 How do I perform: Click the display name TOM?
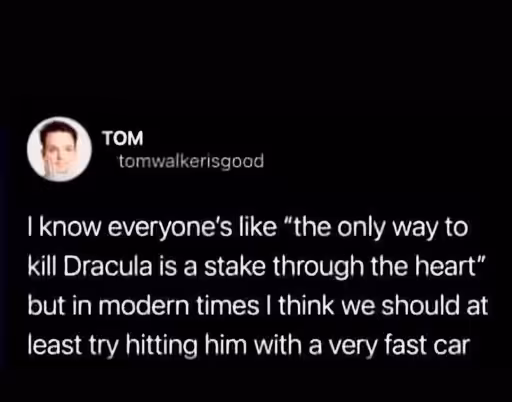[123, 138]
